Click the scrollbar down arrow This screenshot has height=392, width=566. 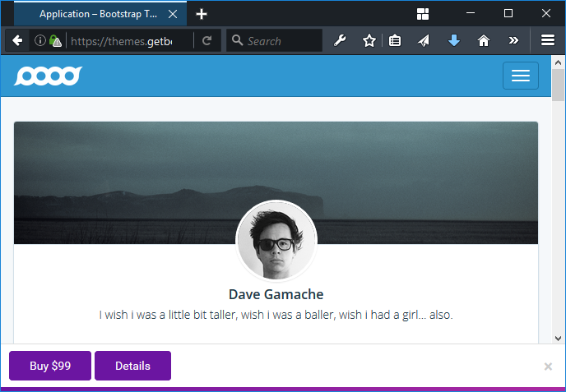tap(558, 338)
